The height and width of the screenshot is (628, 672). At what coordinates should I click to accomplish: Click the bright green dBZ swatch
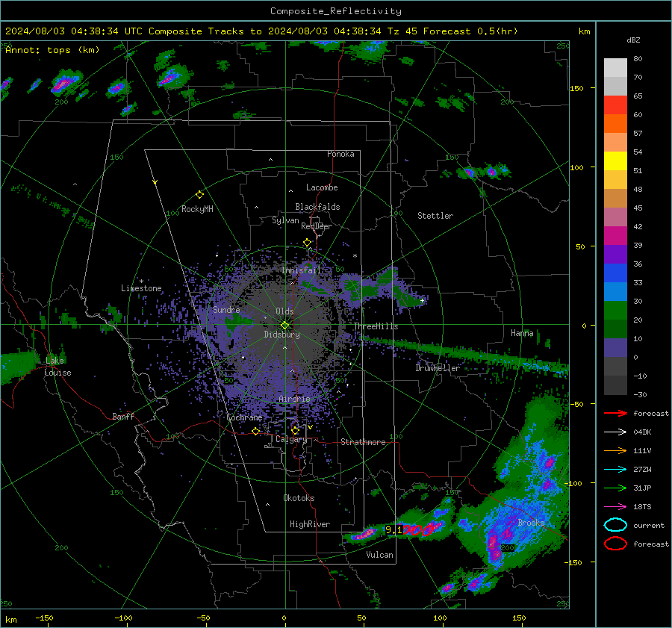615,311
